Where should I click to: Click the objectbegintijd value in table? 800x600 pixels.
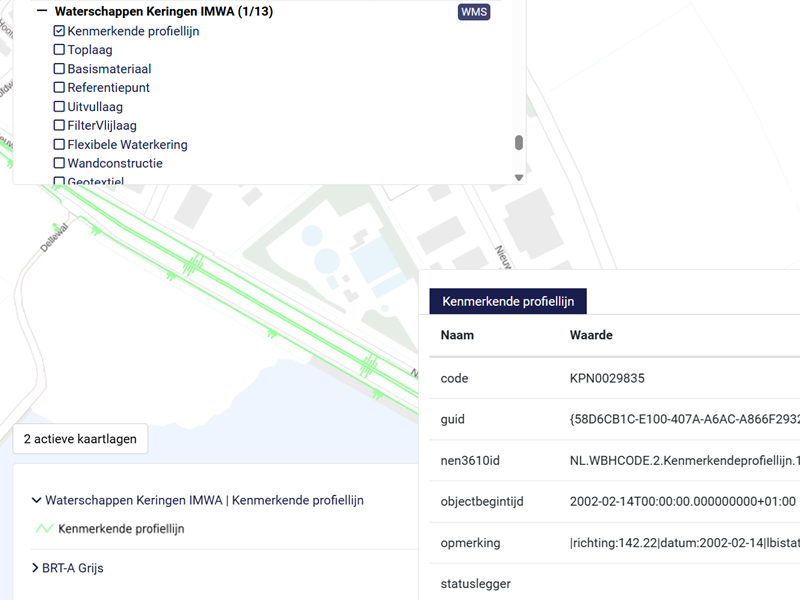(682, 501)
